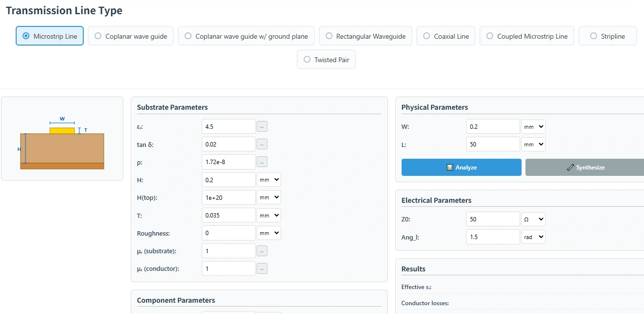
Task: Open the Z0 ohm unit dropdown
Action: 533,219
